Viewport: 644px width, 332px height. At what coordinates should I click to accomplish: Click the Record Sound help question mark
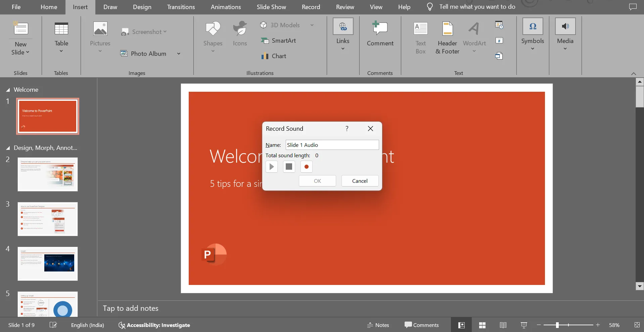pyautogui.click(x=347, y=129)
